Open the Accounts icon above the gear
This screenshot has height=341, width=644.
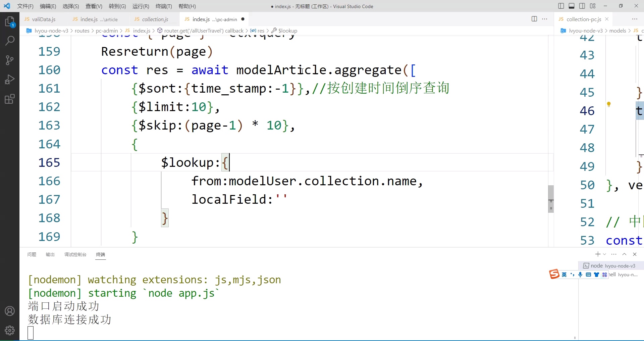[x=10, y=311]
